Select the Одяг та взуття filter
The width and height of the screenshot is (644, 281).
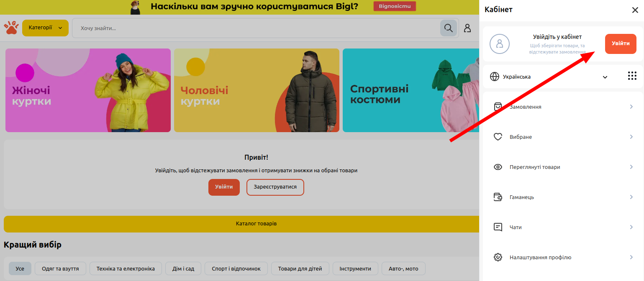pos(60,268)
